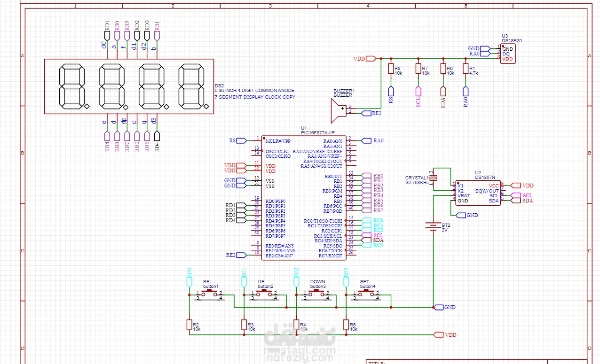Select resistor R5 below the SET button
This screenshot has height=364, width=600.
346,325
